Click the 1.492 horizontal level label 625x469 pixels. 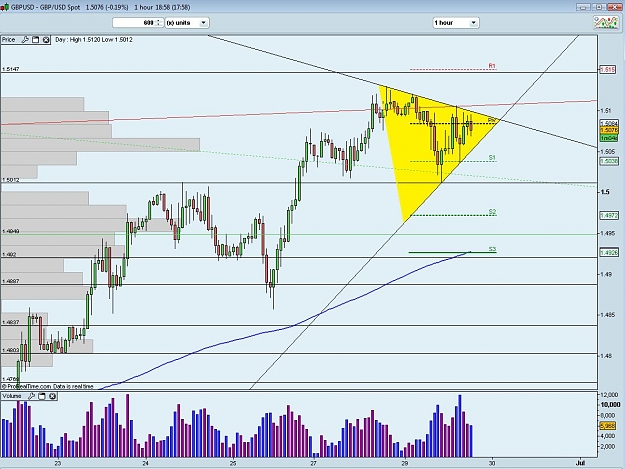pyautogui.click(x=9, y=254)
